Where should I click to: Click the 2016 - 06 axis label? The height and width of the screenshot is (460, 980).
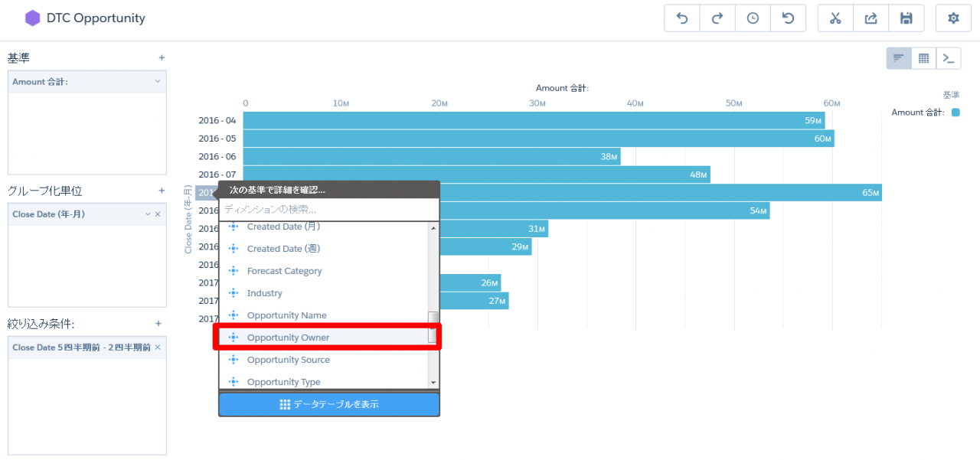coord(217,156)
